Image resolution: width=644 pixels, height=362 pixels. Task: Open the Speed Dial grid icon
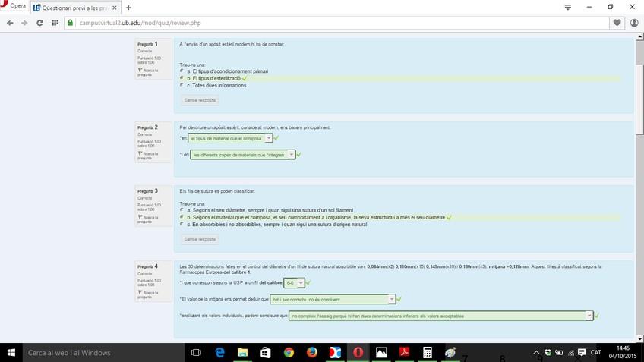55,23
